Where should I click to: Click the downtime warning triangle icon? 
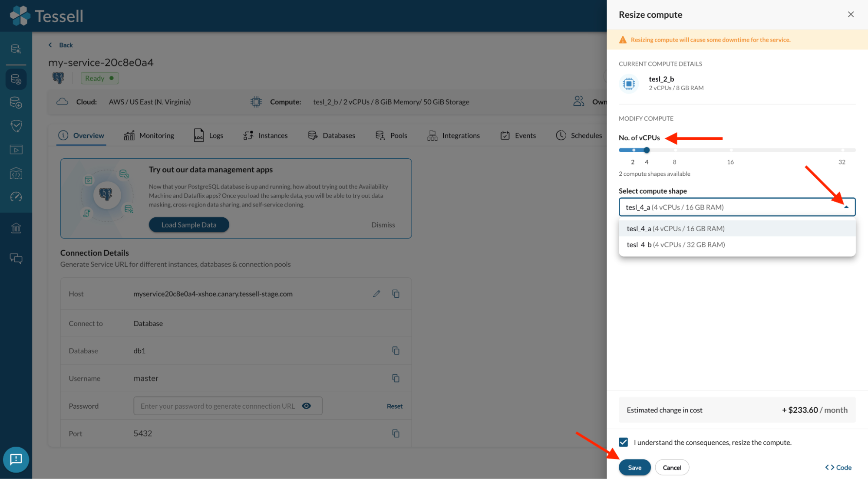(623, 40)
